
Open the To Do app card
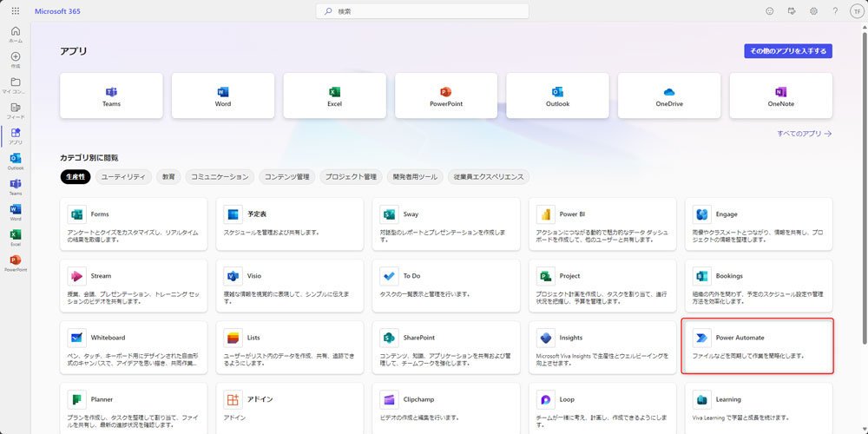446,286
